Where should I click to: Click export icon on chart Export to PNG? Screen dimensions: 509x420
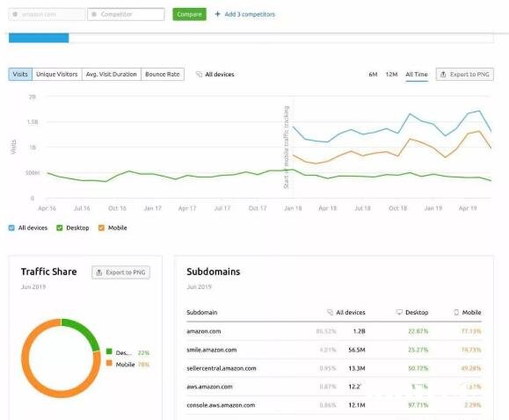click(443, 75)
